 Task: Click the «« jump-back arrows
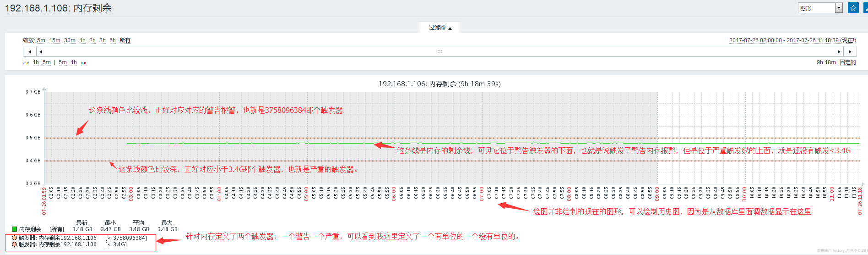26,63
